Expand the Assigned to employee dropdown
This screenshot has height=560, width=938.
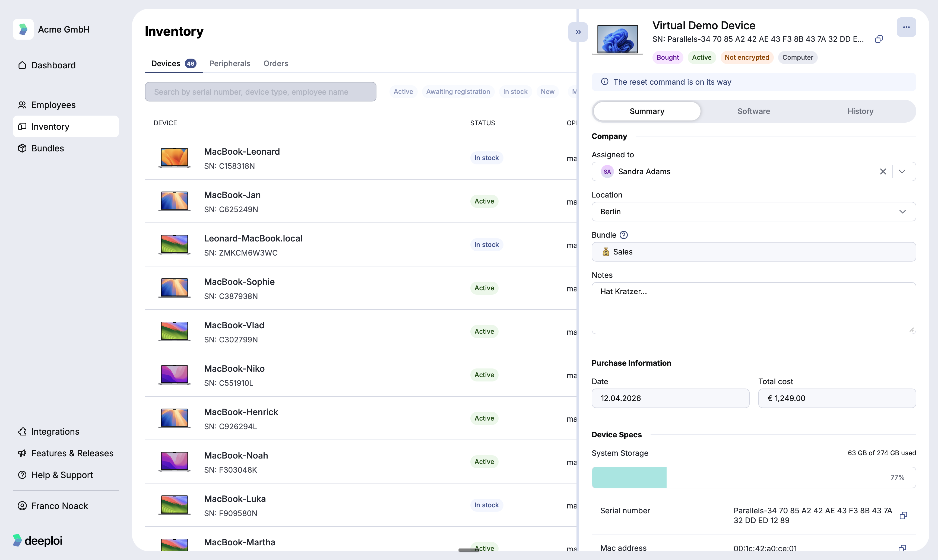pyautogui.click(x=902, y=171)
